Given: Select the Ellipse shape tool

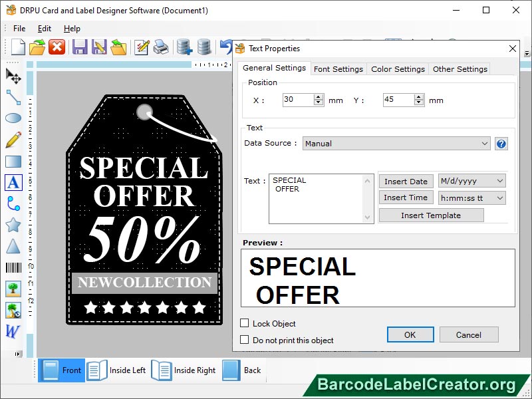Looking at the screenshot, I should 13,118.
